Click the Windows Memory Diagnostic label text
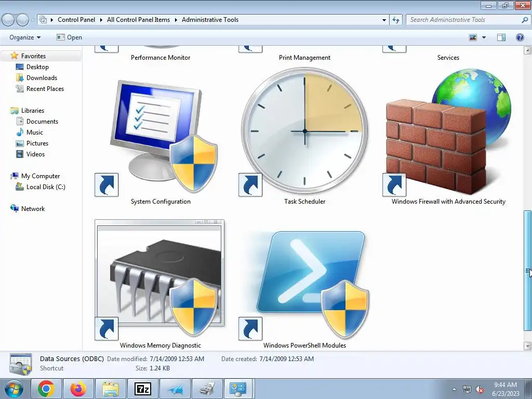The width and height of the screenshot is (532, 399). (161, 345)
